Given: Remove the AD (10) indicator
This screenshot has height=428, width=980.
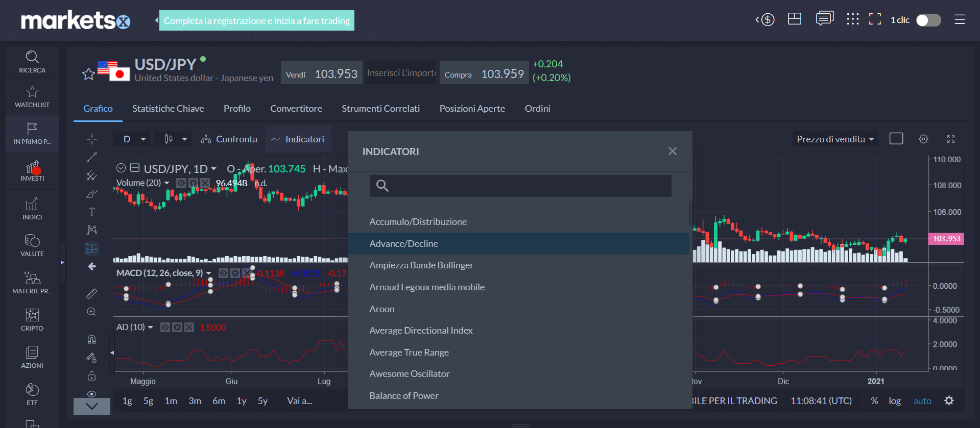Looking at the screenshot, I should [189, 327].
